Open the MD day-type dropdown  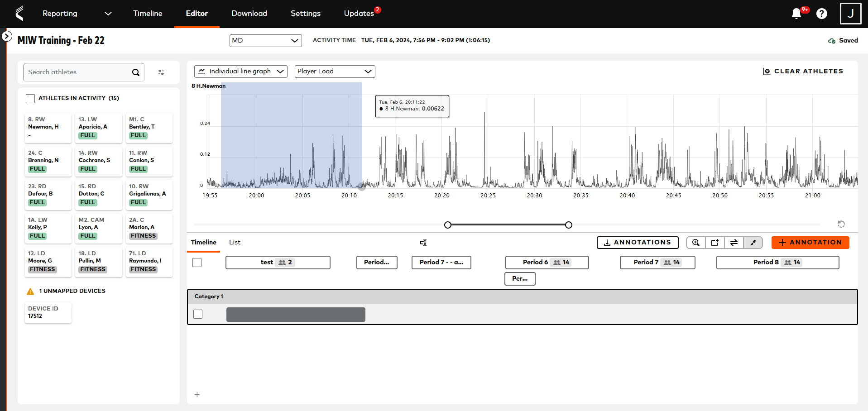coord(265,41)
